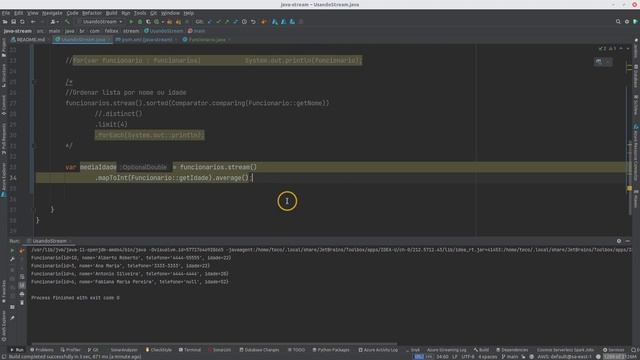The image size is (640, 360).
Task: Click the mediaIdade variable in the code
Action: [98, 167]
